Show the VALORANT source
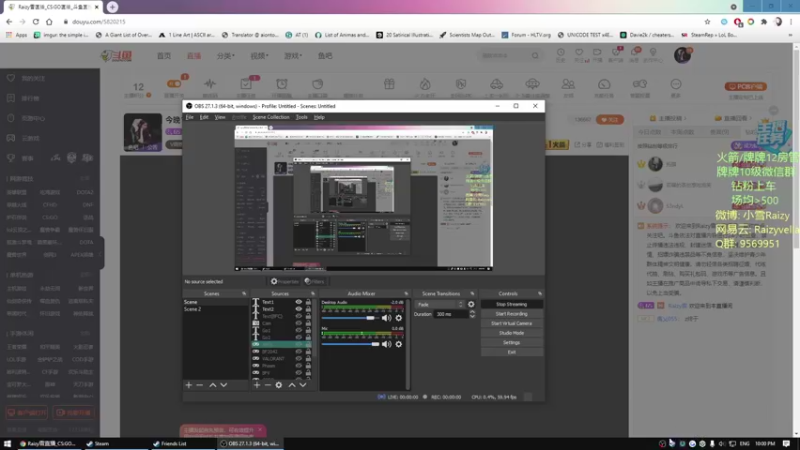 point(298,359)
